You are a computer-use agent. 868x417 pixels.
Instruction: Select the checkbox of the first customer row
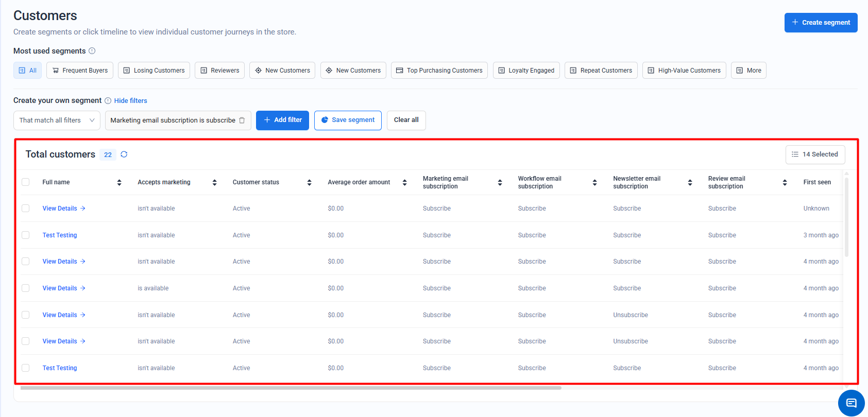[26, 208]
